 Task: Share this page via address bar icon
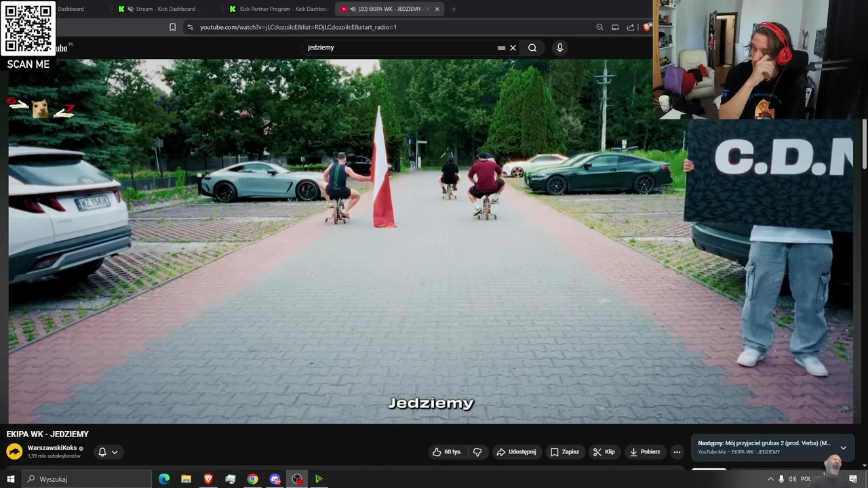pos(631,27)
